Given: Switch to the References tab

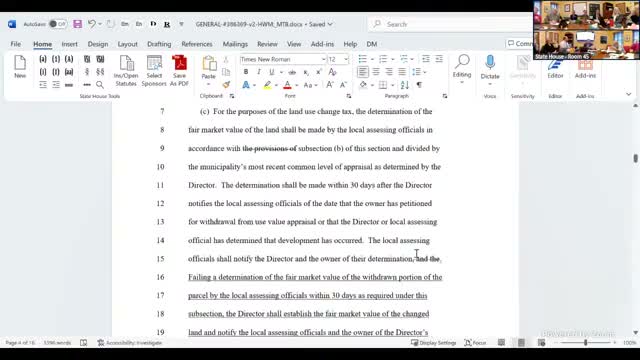Looking at the screenshot, I should pyautogui.click(x=197, y=44).
